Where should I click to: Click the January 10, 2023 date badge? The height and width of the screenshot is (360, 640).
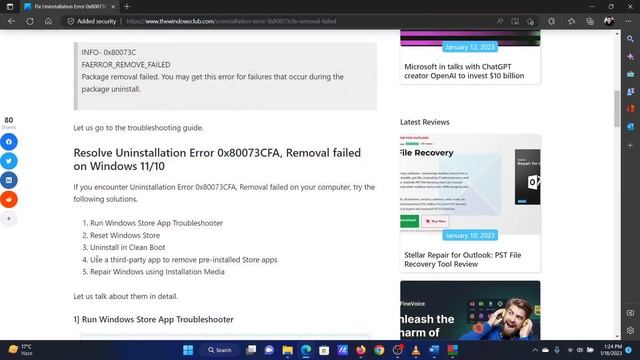click(470, 236)
